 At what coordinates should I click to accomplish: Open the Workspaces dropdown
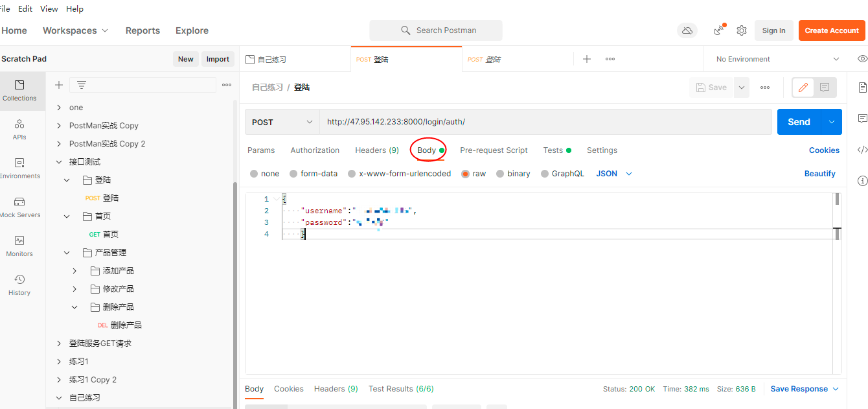(75, 30)
